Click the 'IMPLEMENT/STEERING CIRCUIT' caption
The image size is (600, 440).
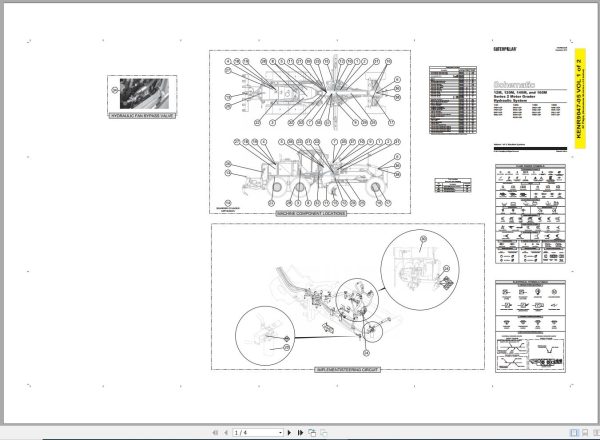point(347,370)
